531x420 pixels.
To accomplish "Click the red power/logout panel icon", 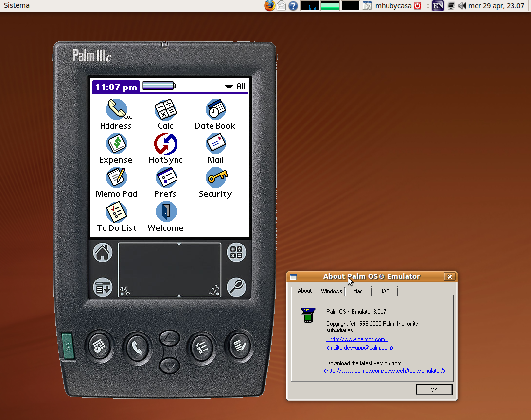I will point(418,6).
